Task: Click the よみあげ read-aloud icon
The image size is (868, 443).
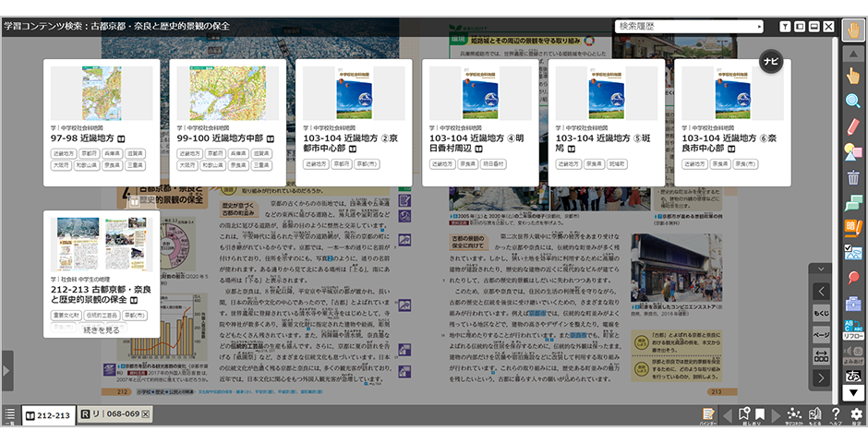Action: (853, 354)
